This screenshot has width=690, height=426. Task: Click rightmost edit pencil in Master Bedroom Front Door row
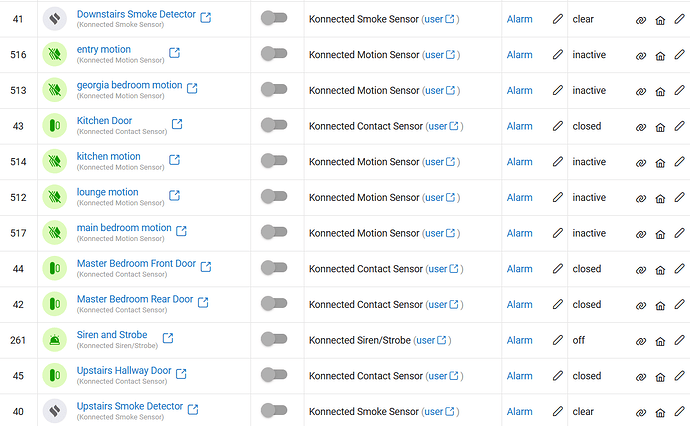(679, 268)
